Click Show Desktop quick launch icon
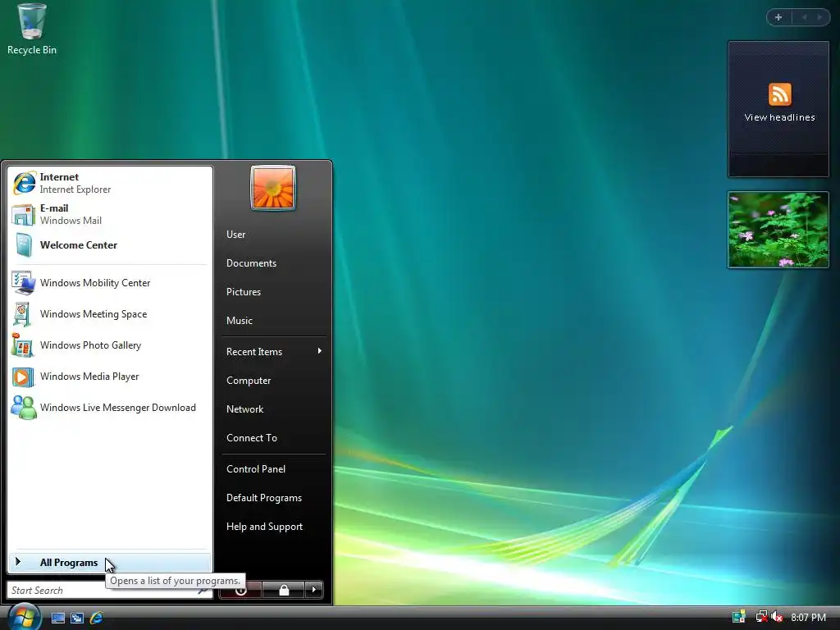This screenshot has height=630, width=840. (x=58, y=618)
